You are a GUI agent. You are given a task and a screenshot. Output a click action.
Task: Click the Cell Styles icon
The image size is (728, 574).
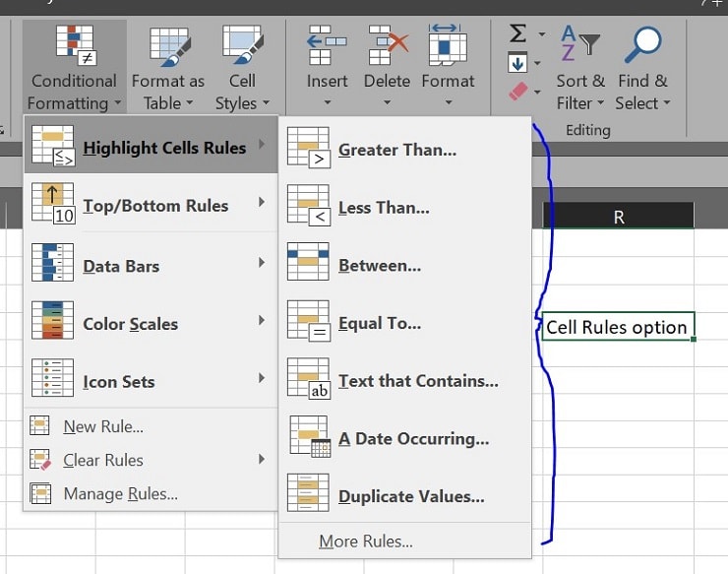241,46
